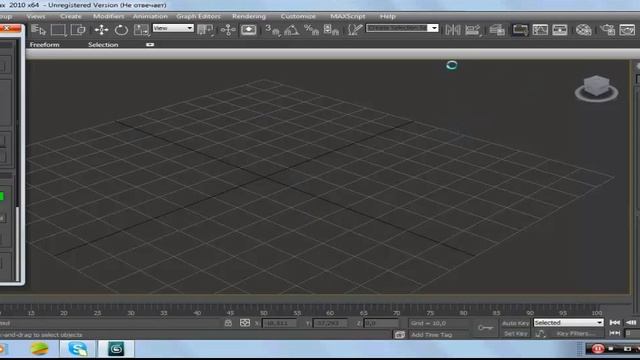Click the Add Time Tag label
Screen dimensions: 640x360
(431, 335)
